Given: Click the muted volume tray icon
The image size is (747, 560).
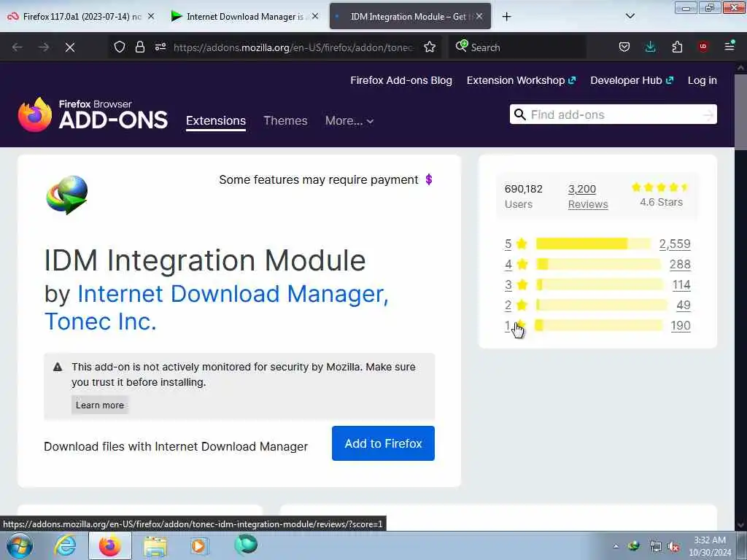Looking at the screenshot, I should click(x=673, y=547).
